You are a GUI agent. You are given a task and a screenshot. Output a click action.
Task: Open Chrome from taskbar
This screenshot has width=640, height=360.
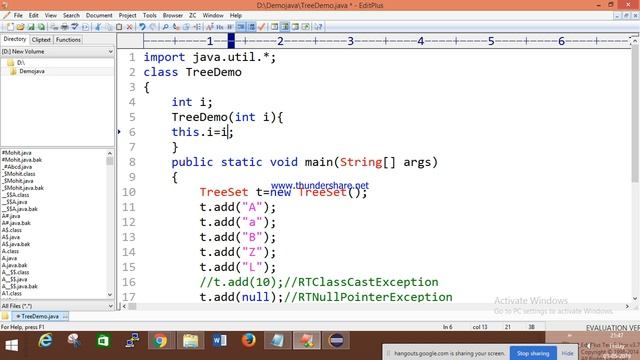pos(160,341)
